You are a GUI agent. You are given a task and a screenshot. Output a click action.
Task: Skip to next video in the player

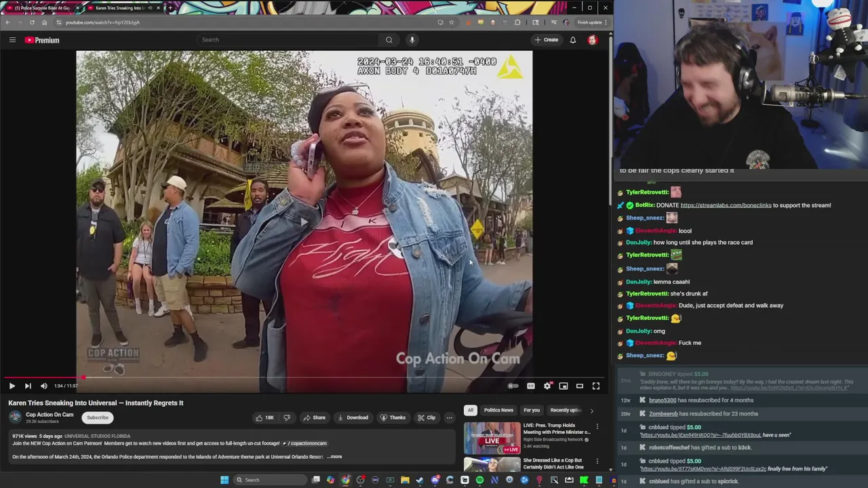coord(28,386)
